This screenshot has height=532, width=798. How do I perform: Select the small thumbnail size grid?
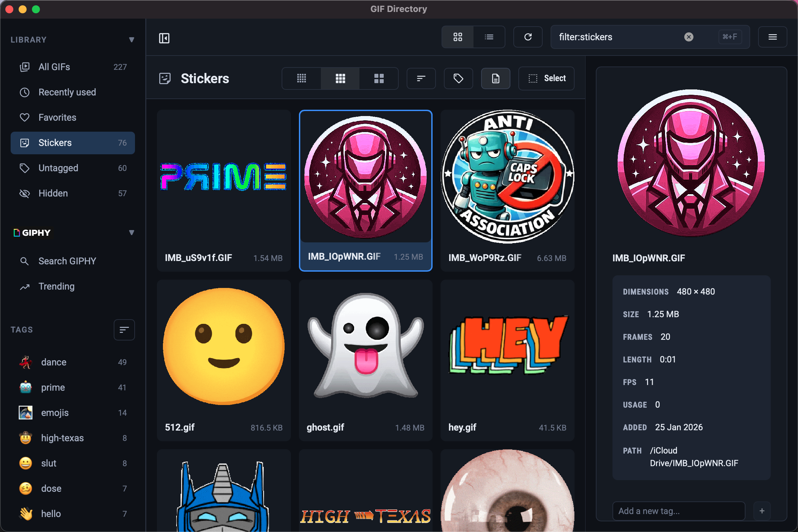(x=302, y=78)
